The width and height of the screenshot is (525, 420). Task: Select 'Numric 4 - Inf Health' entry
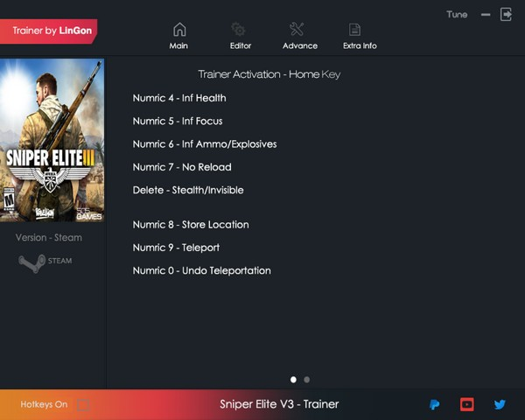[179, 98]
